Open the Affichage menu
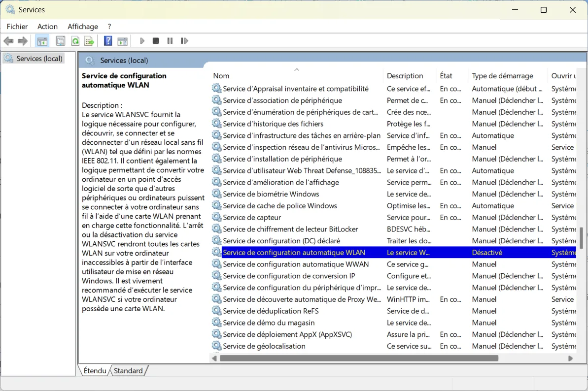Image resolution: width=588 pixels, height=391 pixels. (x=82, y=26)
